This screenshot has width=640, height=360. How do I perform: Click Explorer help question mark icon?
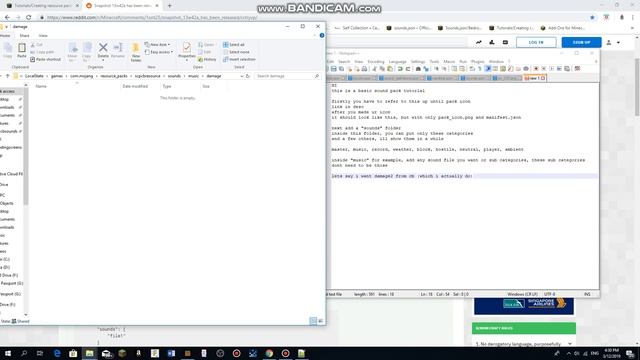(x=322, y=36)
